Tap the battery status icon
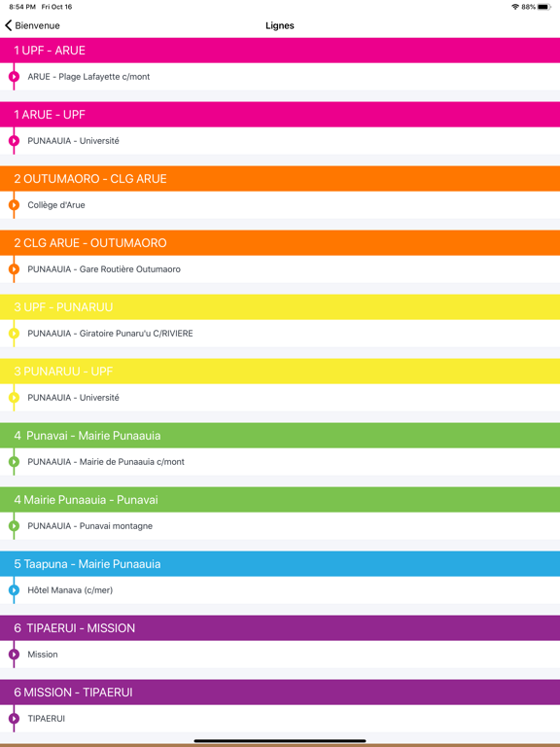This screenshot has width=560, height=747. point(543,7)
